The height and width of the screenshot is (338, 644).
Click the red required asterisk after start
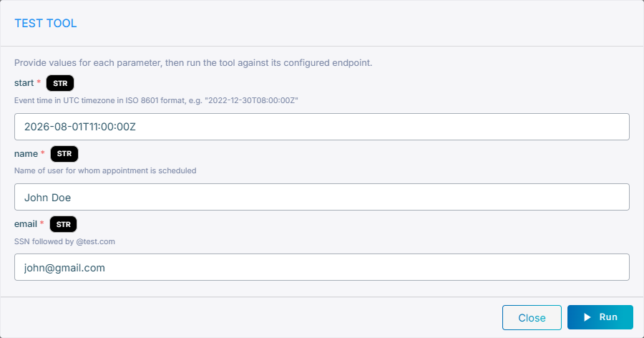tap(39, 82)
